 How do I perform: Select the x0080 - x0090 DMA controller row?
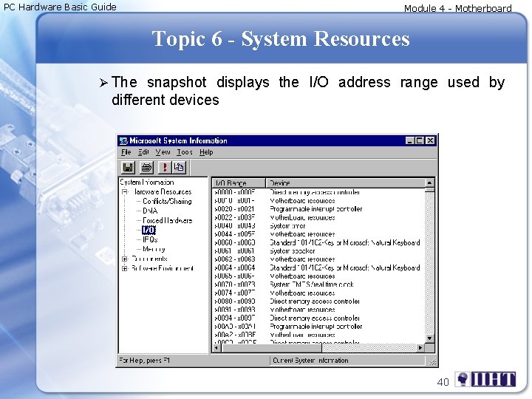(x=318, y=301)
